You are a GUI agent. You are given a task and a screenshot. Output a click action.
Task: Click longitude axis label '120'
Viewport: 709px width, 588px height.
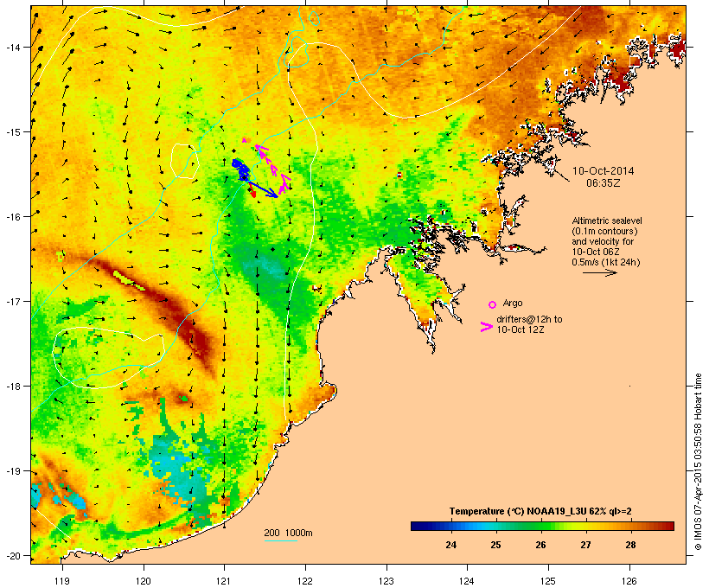click(144, 581)
